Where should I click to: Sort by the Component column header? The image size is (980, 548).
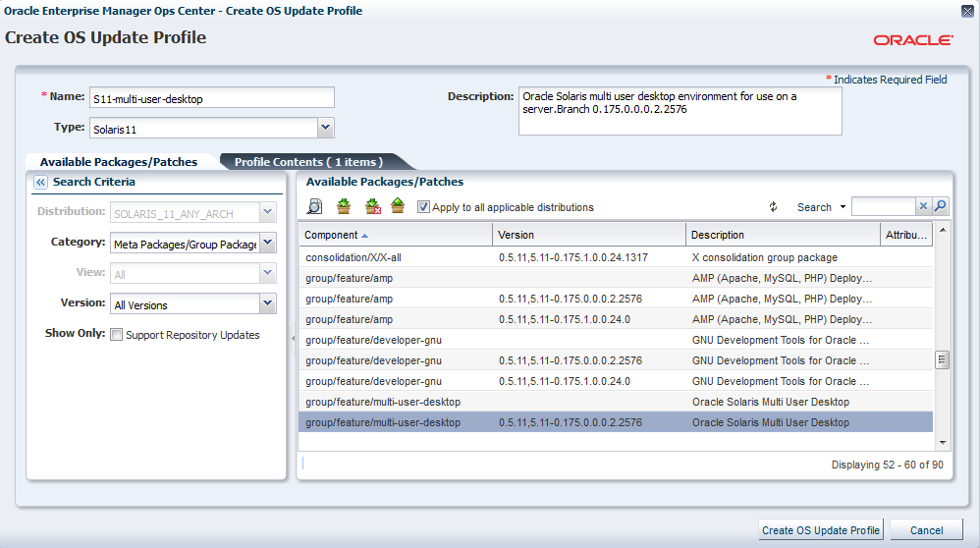tap(395, 235)
